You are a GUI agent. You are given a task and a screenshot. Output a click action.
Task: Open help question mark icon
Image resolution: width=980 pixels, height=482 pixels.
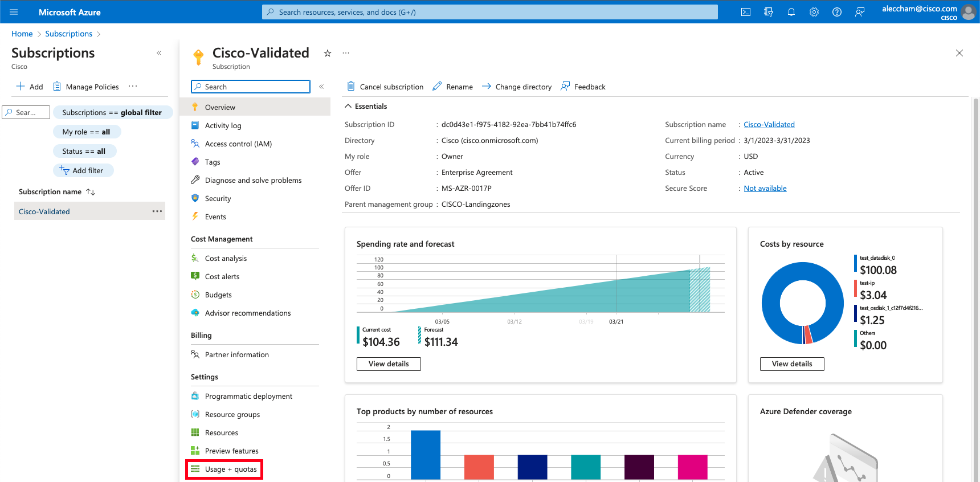point(837,12)
